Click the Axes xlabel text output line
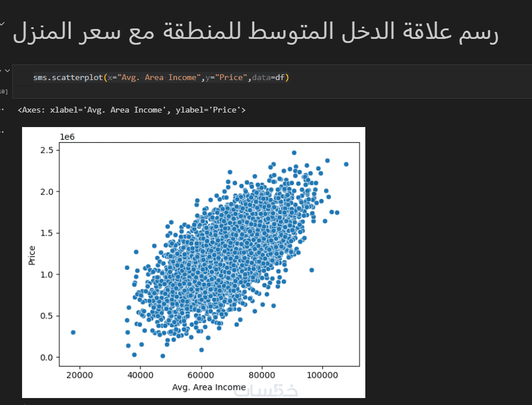 click(x=132, y=110)
